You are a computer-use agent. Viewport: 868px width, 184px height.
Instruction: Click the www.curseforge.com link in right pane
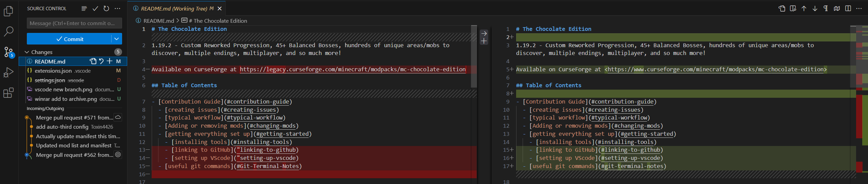716,69
